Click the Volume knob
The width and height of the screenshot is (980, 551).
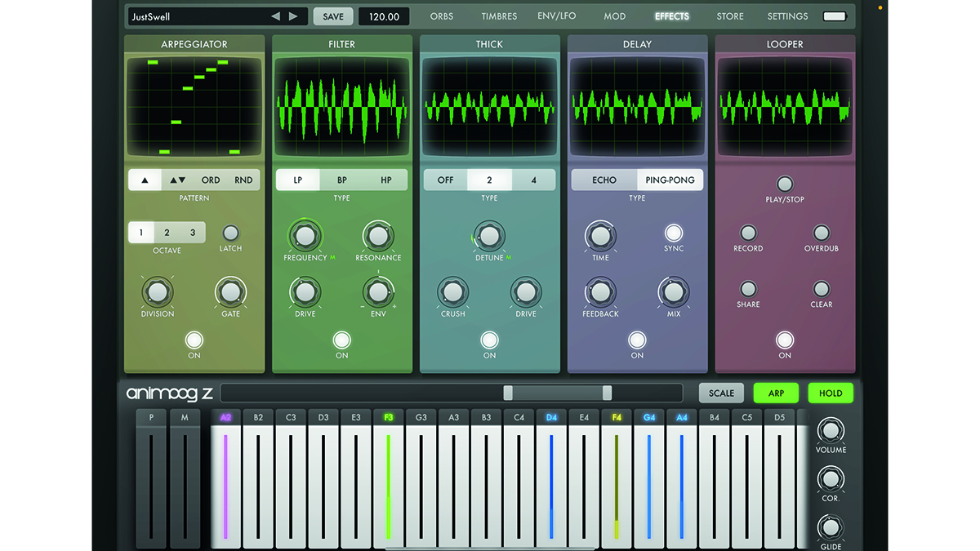[831, 430]
